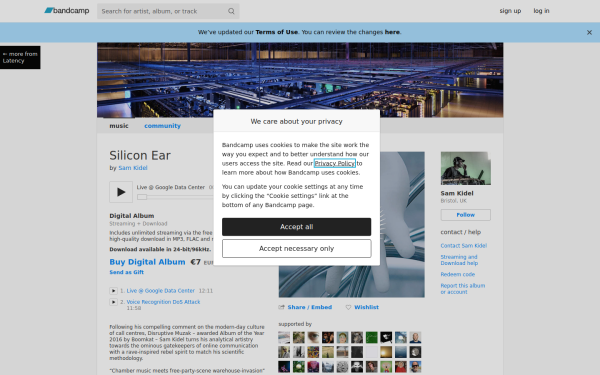This screenshot has height=375, width=600.
Task: Open the first supporter avatar in the top row
Action: (x=284, y=338)
